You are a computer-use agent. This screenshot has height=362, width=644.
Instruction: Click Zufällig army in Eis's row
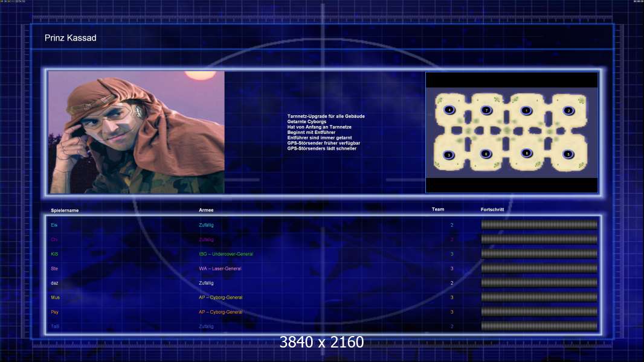pyautogui.click(x=206, y=225)
